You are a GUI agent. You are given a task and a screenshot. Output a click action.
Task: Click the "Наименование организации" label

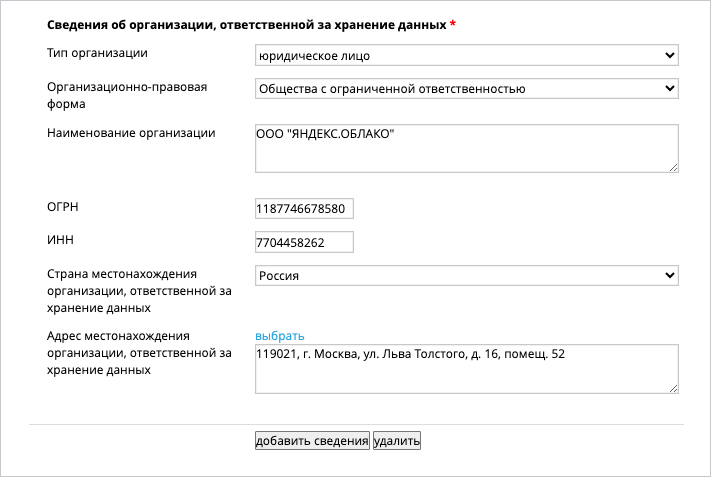[131, 133]
